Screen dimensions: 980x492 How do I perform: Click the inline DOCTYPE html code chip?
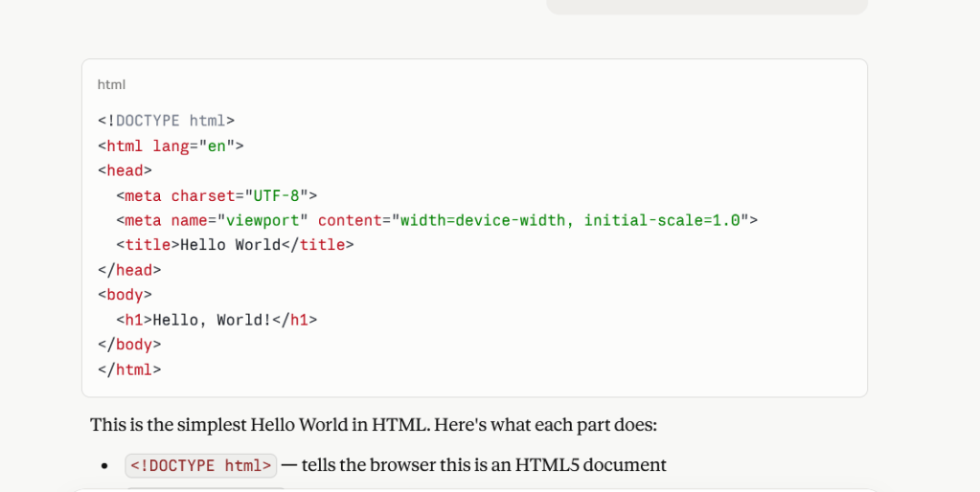pyautogui.click(x=201, y=466)
